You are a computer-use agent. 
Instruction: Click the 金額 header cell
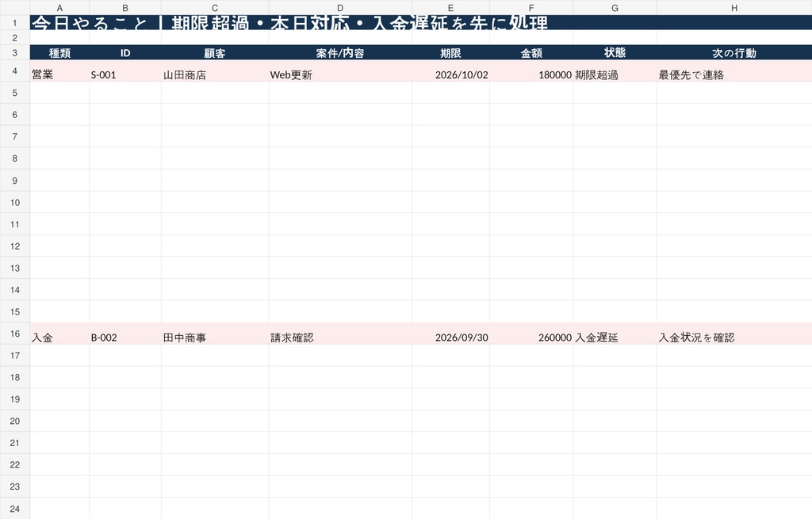531,53
